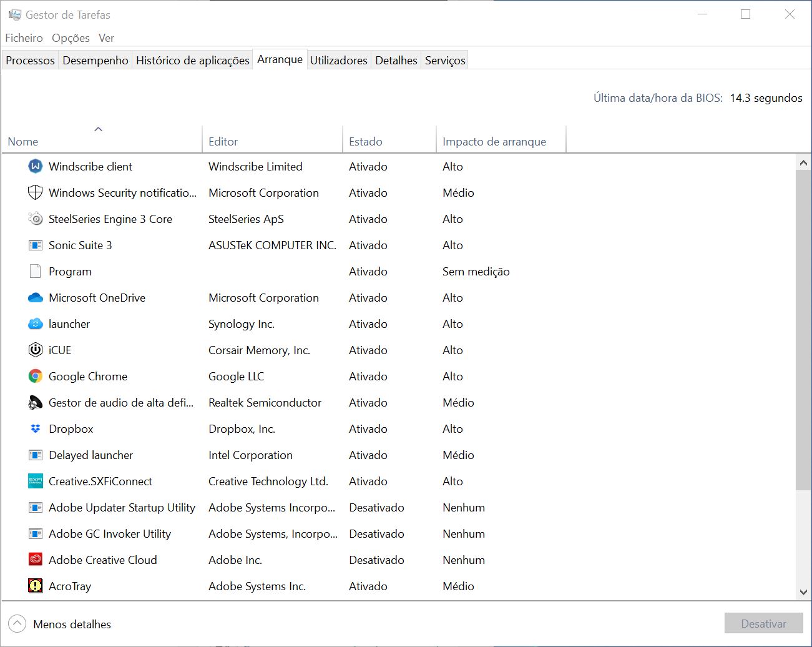Screen dimensions: 812x647
Task: Click the Synology launcher icon
Action: pyautogui.click(x=36, y=323)
